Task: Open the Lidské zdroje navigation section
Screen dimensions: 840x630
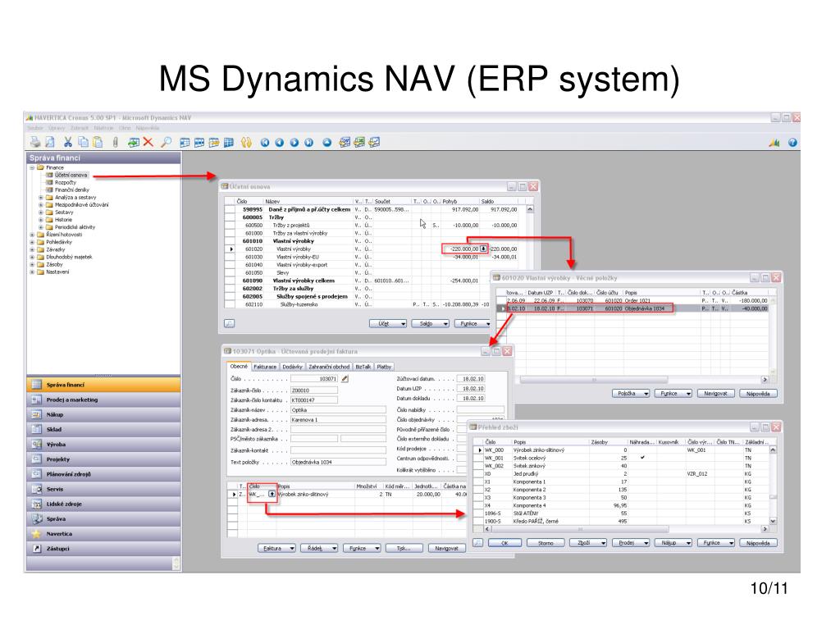Action: click(103, 504)
